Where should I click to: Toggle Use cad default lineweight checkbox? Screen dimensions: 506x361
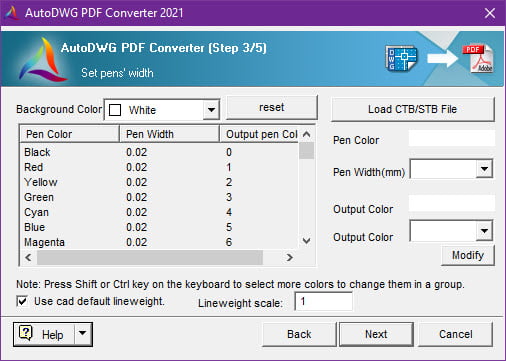[x=22, y=301]
